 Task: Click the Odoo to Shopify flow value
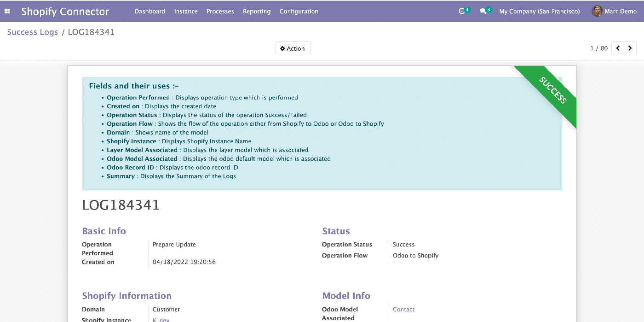tap(416, 256)
